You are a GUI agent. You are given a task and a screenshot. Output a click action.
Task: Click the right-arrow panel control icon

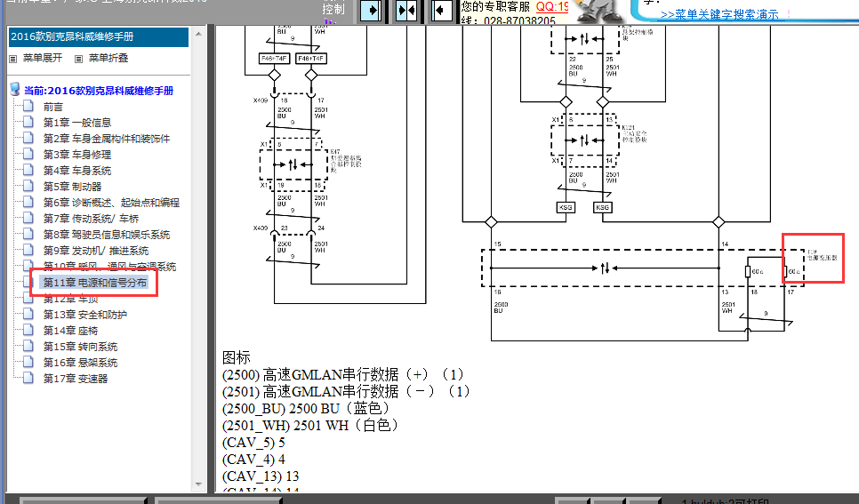371,11
